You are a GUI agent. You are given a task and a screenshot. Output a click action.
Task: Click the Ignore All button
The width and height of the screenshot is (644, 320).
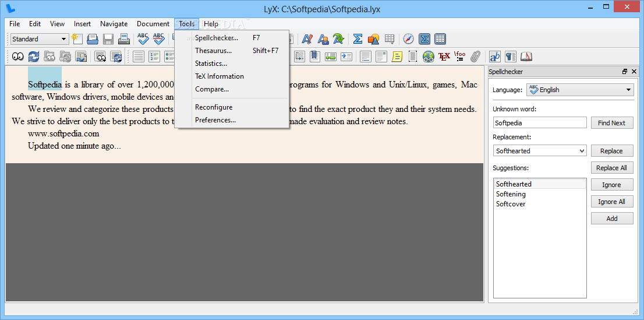tap(612, 202)
